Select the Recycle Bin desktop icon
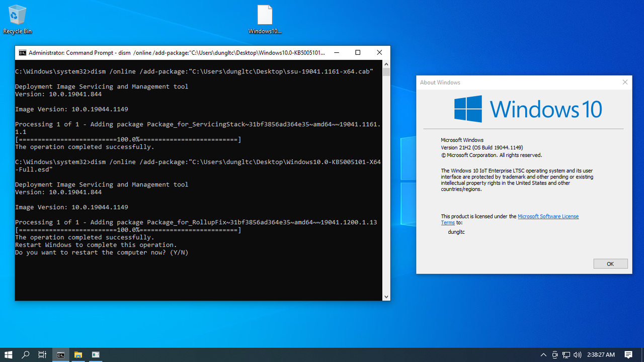644x362 pixels. coord(17,20)
